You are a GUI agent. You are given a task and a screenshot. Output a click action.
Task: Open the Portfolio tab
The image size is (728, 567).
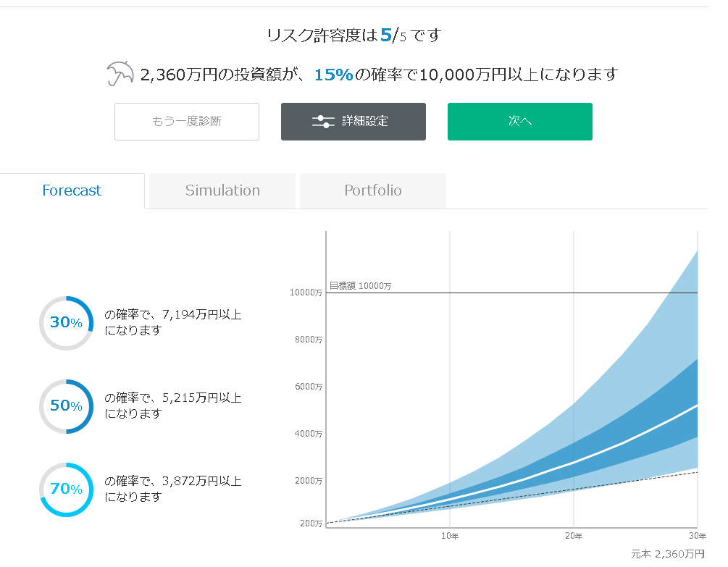[x=373, y=190]
